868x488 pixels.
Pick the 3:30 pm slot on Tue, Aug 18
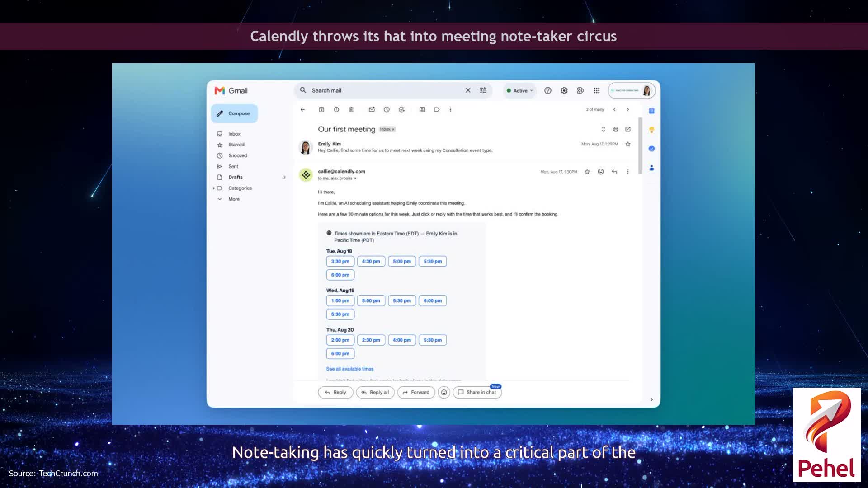point(340,261)
